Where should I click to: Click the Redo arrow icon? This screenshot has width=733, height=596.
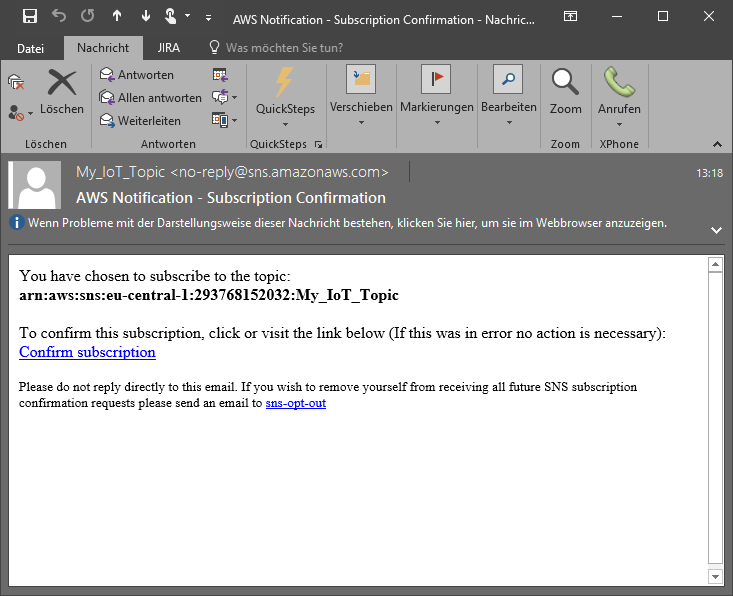click(87, 16)
